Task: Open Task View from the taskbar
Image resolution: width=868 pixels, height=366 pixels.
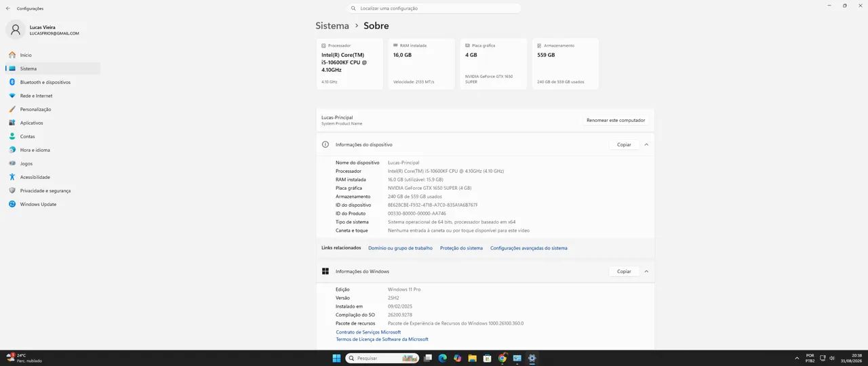Action: [x=428, y=358]
